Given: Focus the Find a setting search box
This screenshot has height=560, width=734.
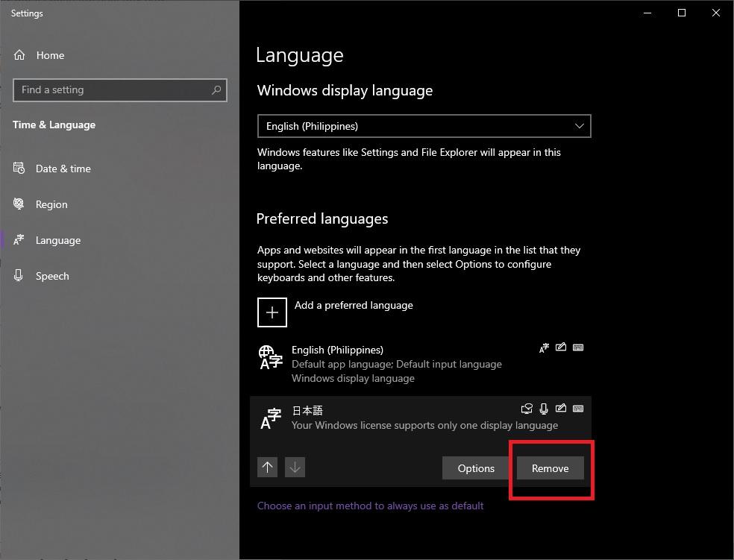Looking at the screenshot, I should 120,89.
